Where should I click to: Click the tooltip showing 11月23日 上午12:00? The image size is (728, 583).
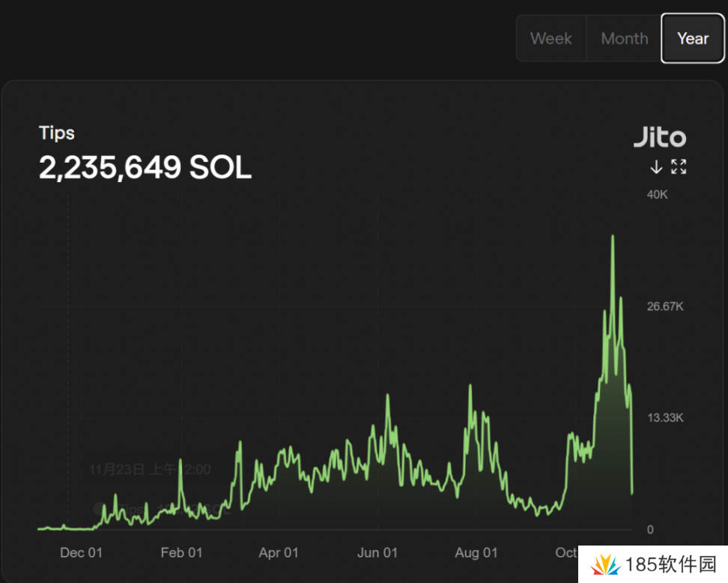click(150, 469)
